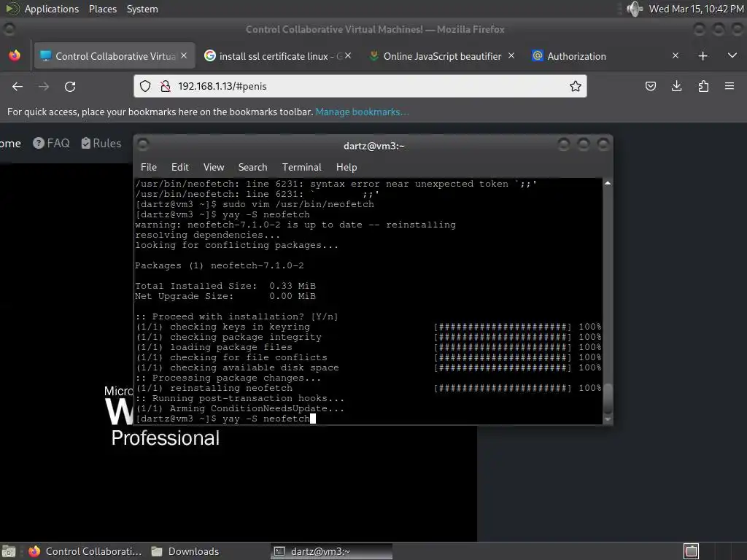Viewport: 747px width, 560px height.
Task: Click the 'checking available disk space' progress bar
Action: pyautogui.click(x=502, y=367)
